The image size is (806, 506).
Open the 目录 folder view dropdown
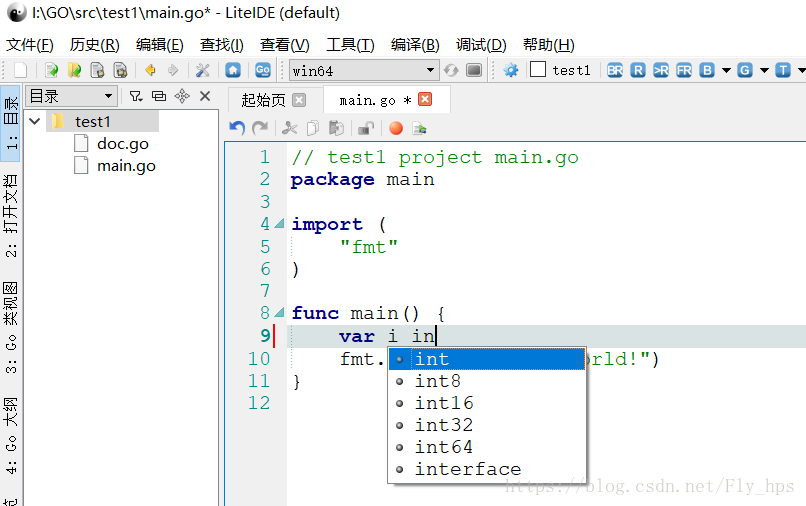[x=71, y=96]
